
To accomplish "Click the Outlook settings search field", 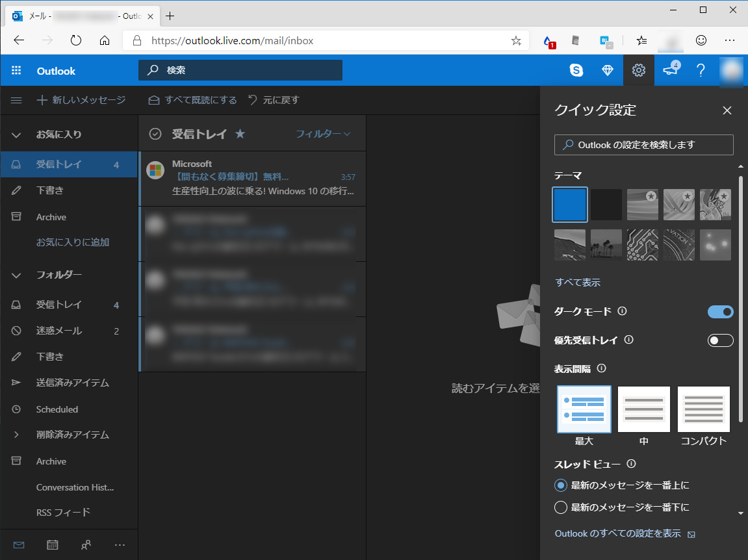I will tap(643, 145).
